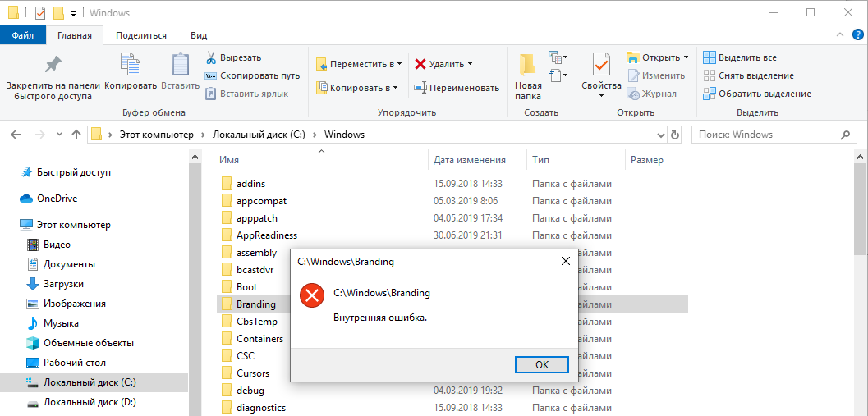Viewport: 868px width, 416px height.
Task: Click Изменить in the Открыть group
Action: click(656, 75)
